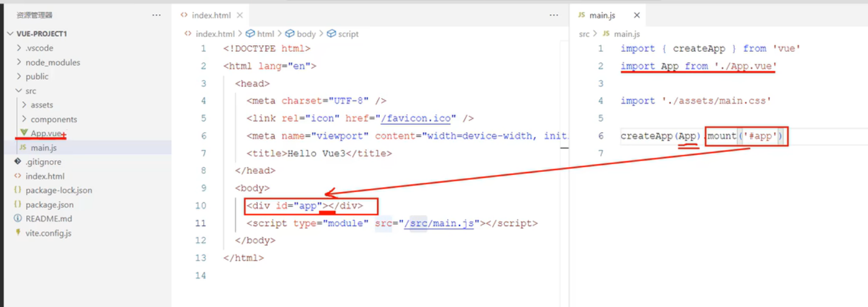The width and height of the screenshot is (868, 307).
Task: Click the html lang="en" tag line
Action: click(270, 66)
